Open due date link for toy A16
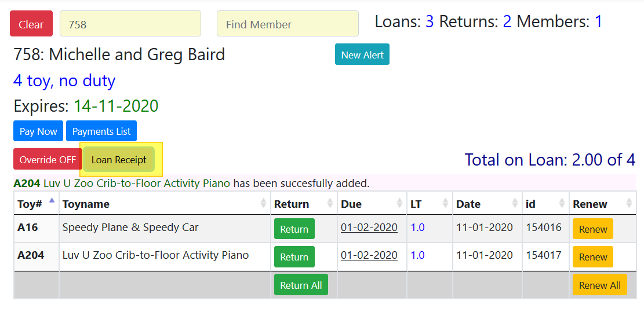644x323 pixels. (x=369, y=227)
